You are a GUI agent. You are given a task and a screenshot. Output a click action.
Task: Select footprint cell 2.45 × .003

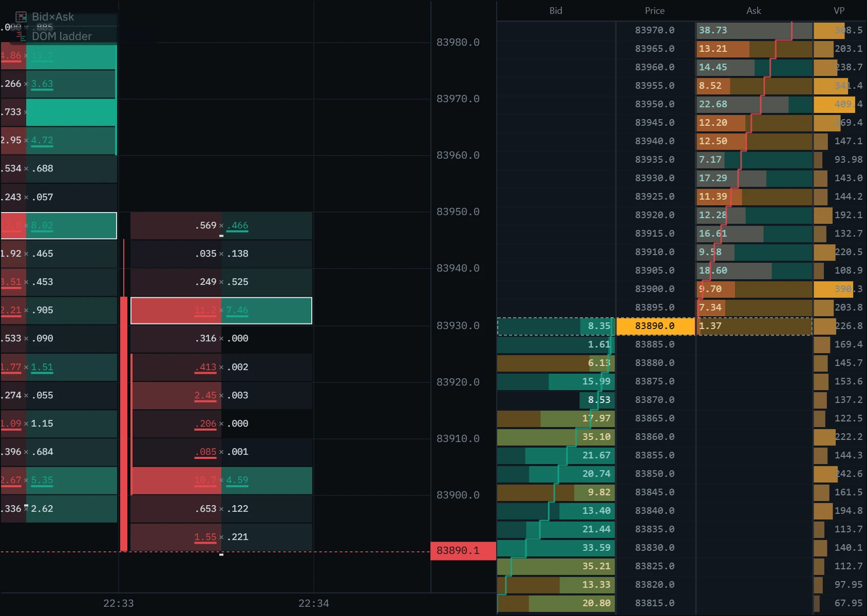click(x=221, y=395)
